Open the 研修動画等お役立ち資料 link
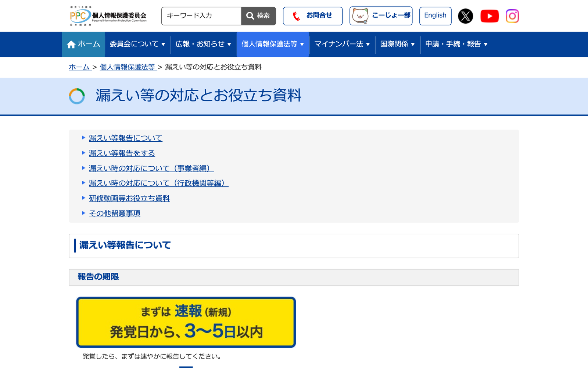Screen dimensions: 588x368 [x=129, y=198]
